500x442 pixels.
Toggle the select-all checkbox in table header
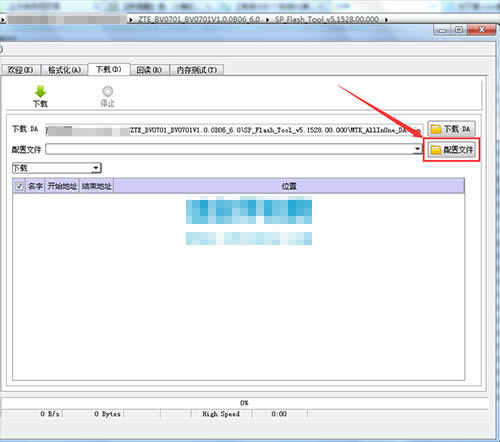[x=19, y=186]
